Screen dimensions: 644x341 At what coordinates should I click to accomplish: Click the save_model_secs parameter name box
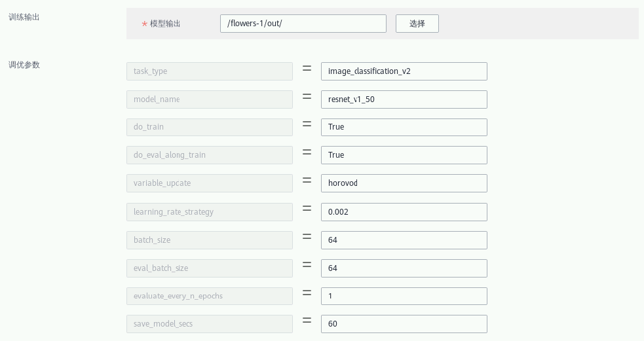(209, 324)
